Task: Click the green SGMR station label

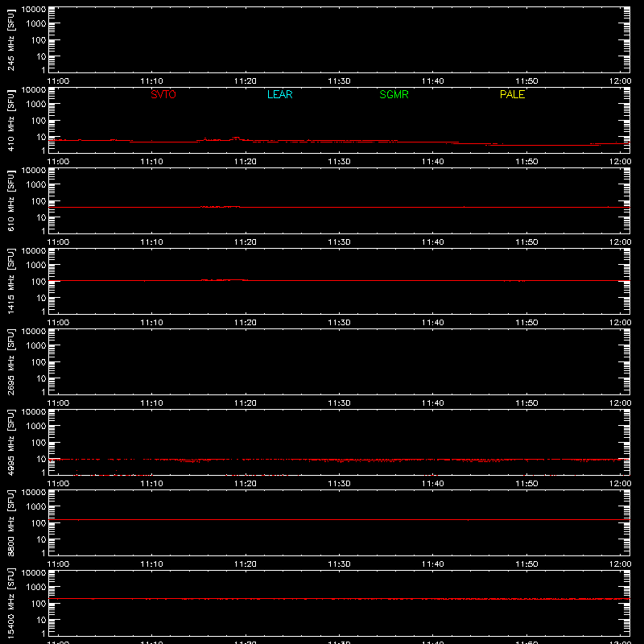Action: coord(394,94)
